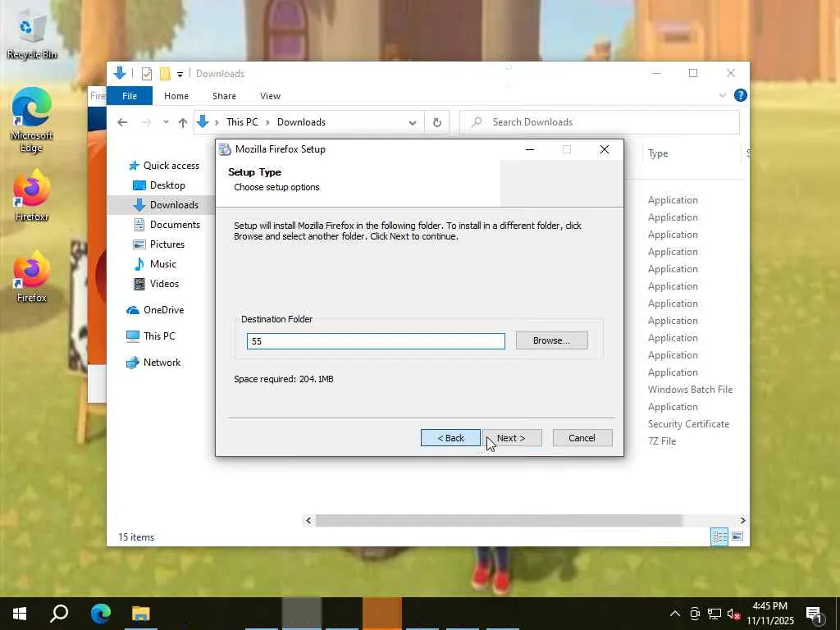Click the Security Certificate type entry
The height and width of the screenshot is (630, 840).
pos(688,424)
